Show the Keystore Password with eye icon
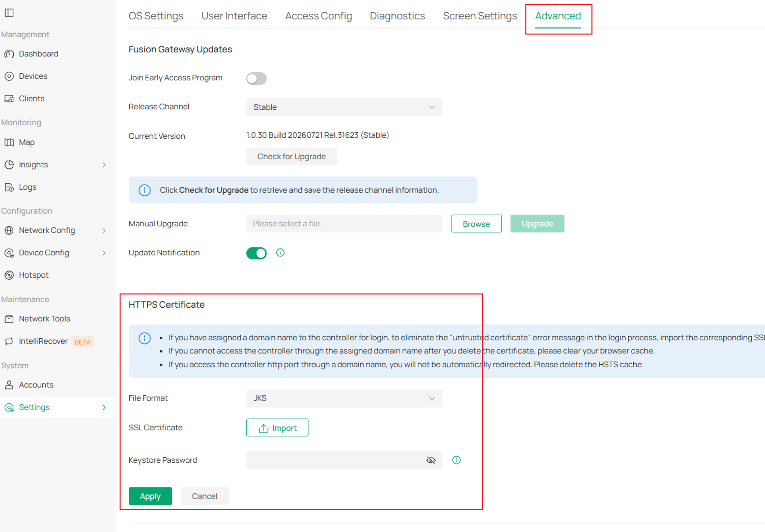765x532 pixels. point(431,460)
